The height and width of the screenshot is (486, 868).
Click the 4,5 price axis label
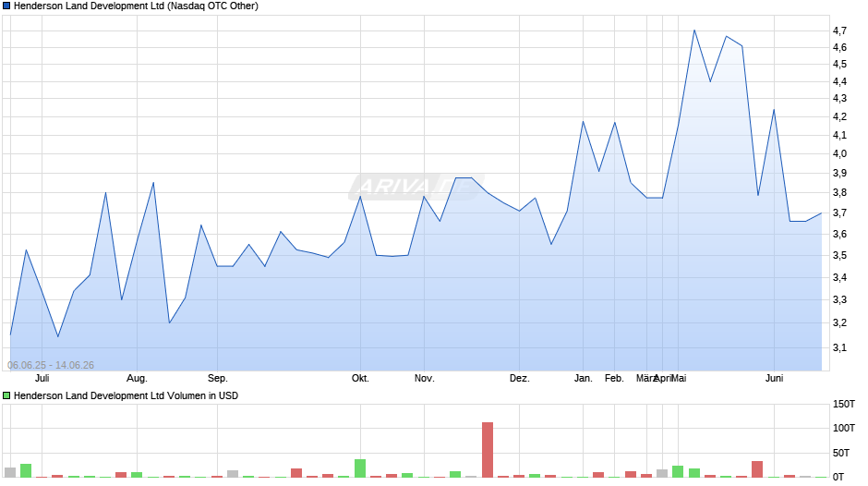[x=839, y=65]
